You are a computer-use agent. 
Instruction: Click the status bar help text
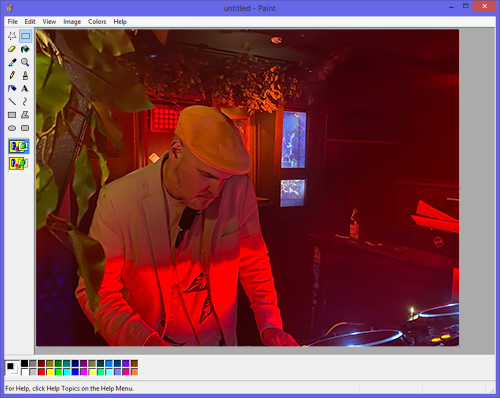(69, 388)
